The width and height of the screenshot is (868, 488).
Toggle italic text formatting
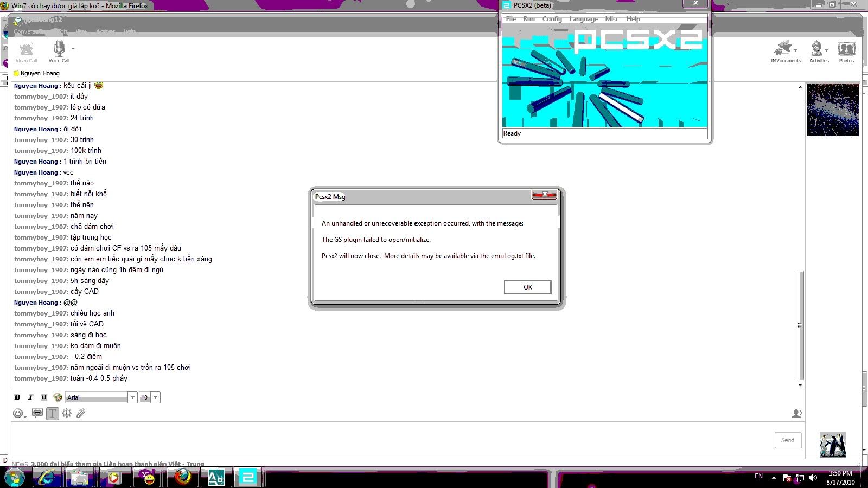coord(30,397)
